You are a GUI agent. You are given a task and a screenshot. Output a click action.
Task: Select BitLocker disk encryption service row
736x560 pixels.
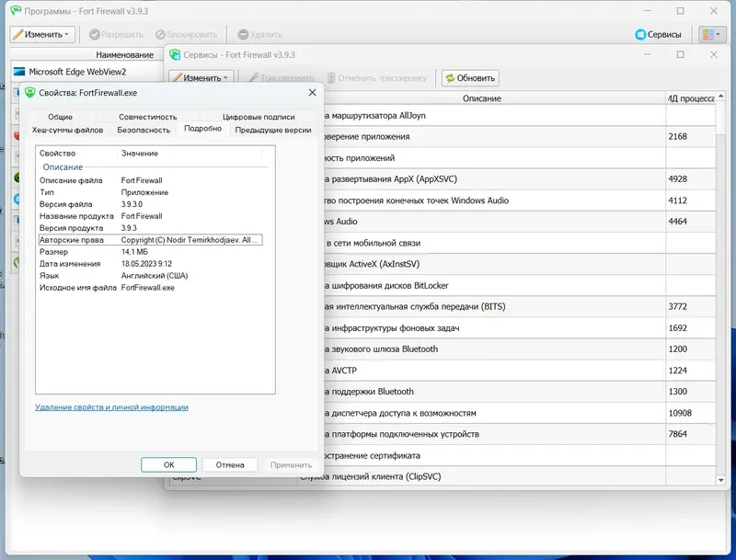pos(520,285)
